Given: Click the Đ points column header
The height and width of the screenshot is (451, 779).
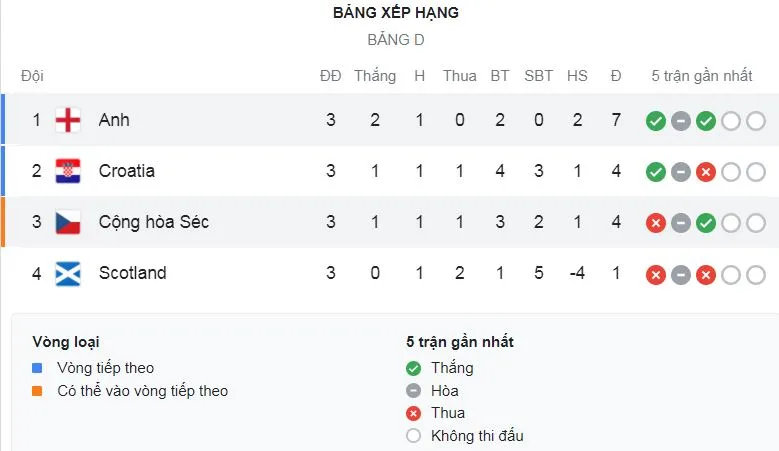Looking at the screenshot, I should point(616,76).
